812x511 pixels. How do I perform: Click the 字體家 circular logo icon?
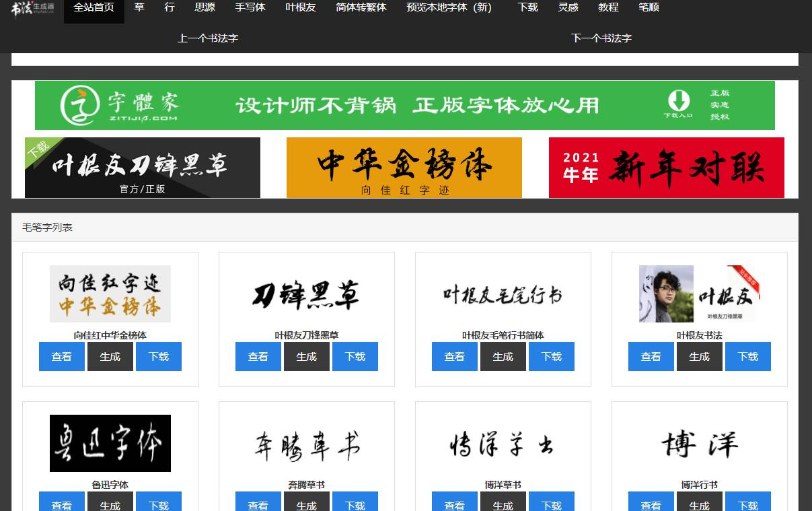coord(80,106)
